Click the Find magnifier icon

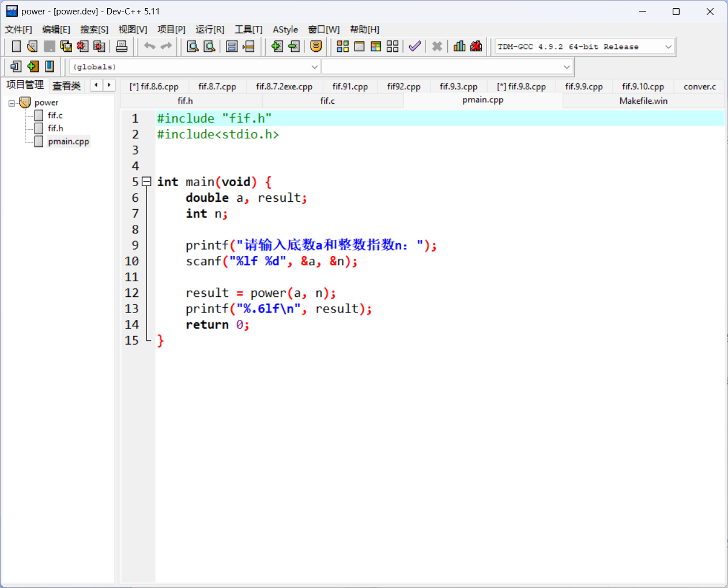tap(193, 47)
